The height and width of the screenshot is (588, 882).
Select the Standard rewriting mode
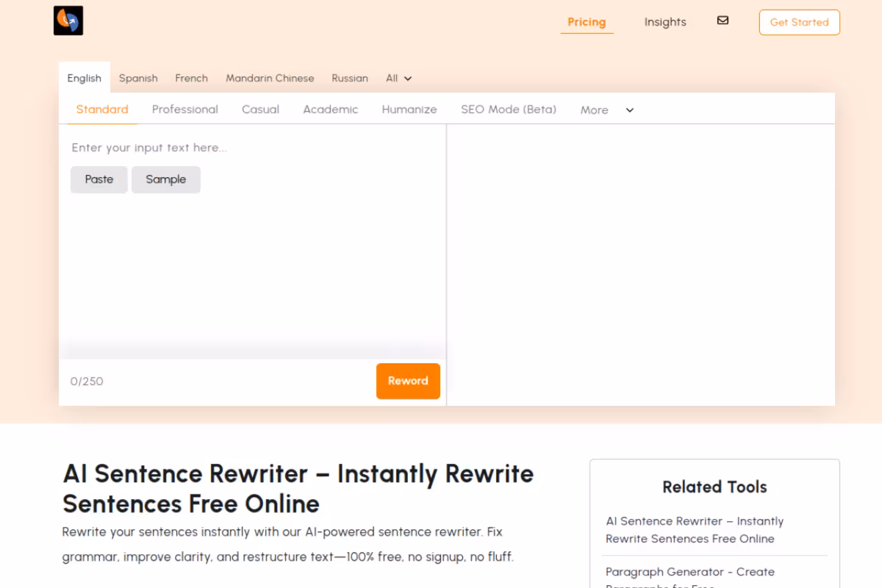coord(102,110)
